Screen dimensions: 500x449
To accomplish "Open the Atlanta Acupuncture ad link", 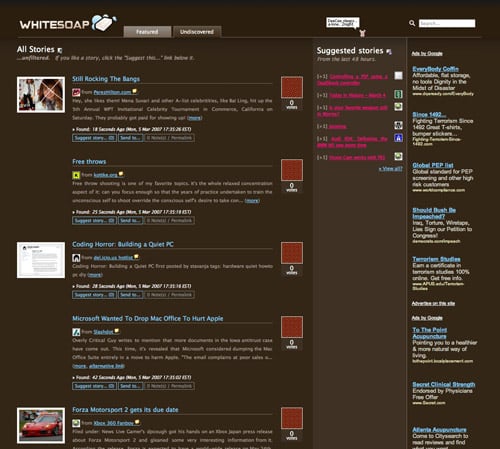I will tap(439, 430).
